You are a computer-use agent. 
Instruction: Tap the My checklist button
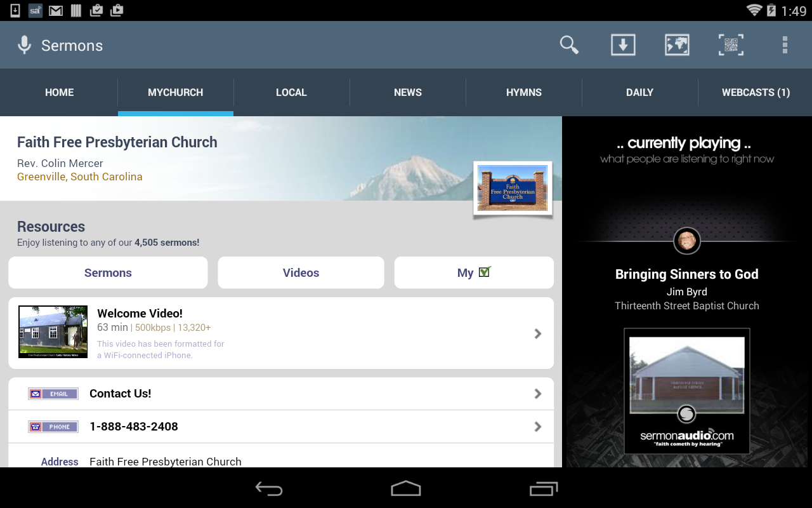point(474,272)
